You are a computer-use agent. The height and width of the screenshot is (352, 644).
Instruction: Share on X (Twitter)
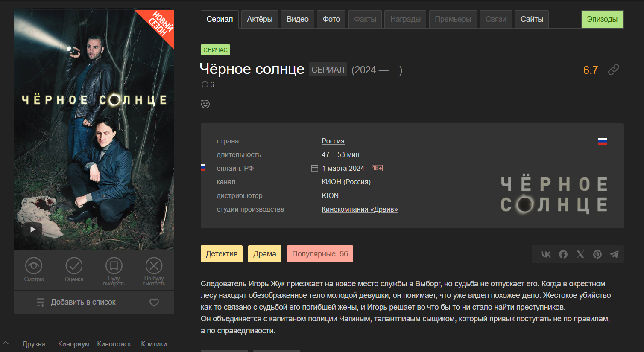click(x=580, y=254)
